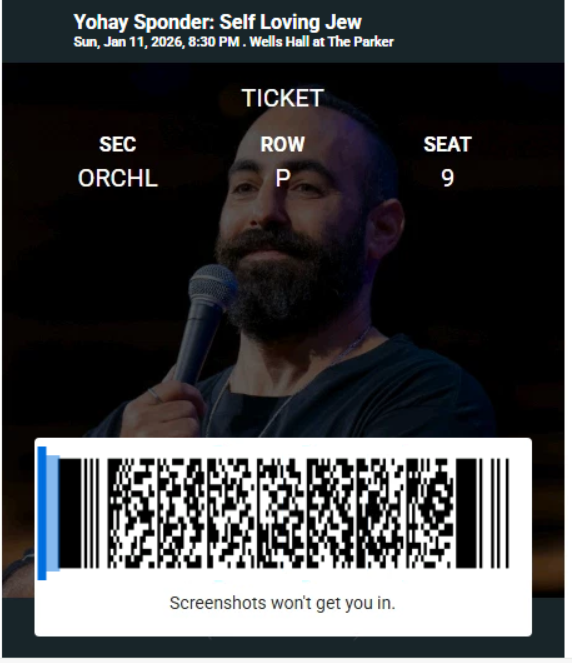Screen dimensions: 572x663
Task: Select the Wells Hall at The Parker venue text
Action: [x=321, y=42]
